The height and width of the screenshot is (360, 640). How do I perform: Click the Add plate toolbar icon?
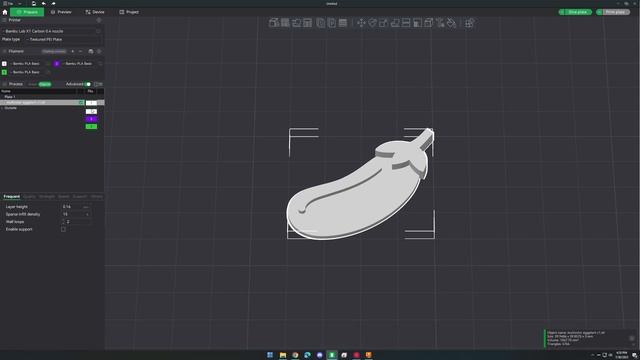[x=285, y=23]
